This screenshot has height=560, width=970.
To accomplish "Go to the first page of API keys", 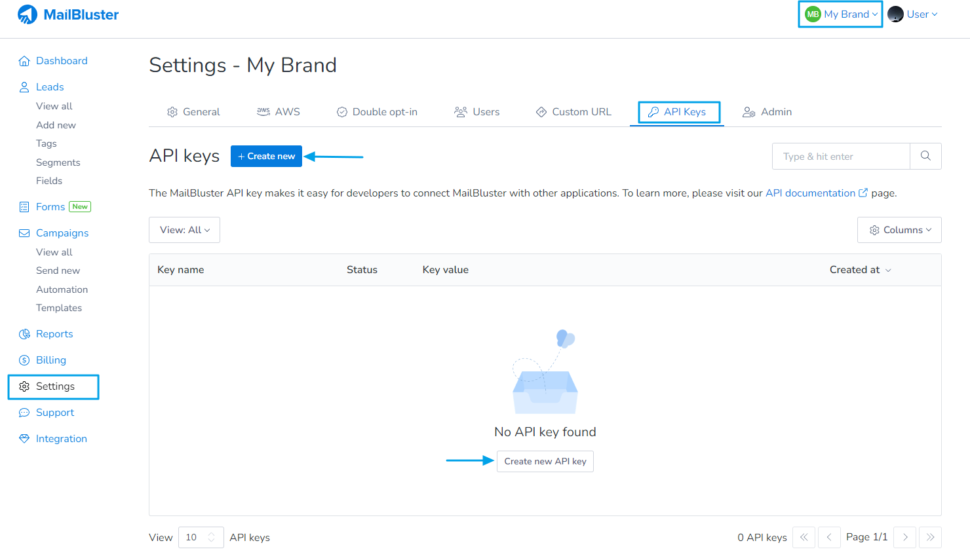I will click(804, 537).
